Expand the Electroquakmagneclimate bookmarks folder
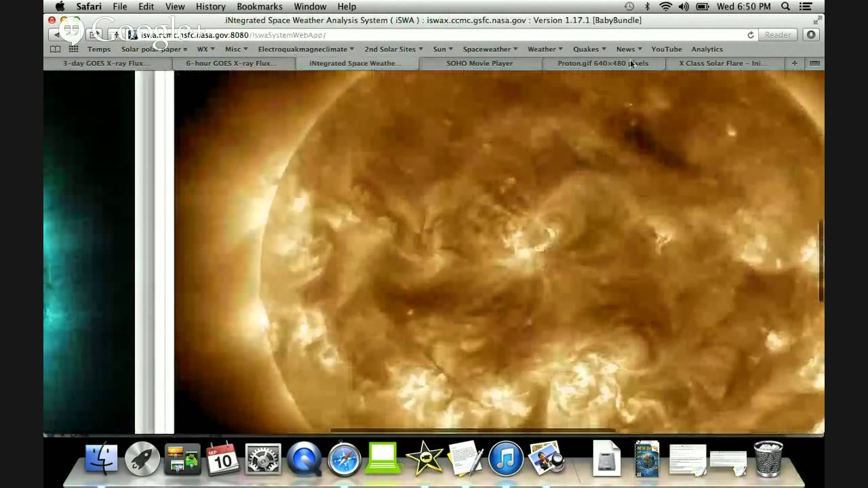The width and height of the screenshot is (868, 488). 306,49
